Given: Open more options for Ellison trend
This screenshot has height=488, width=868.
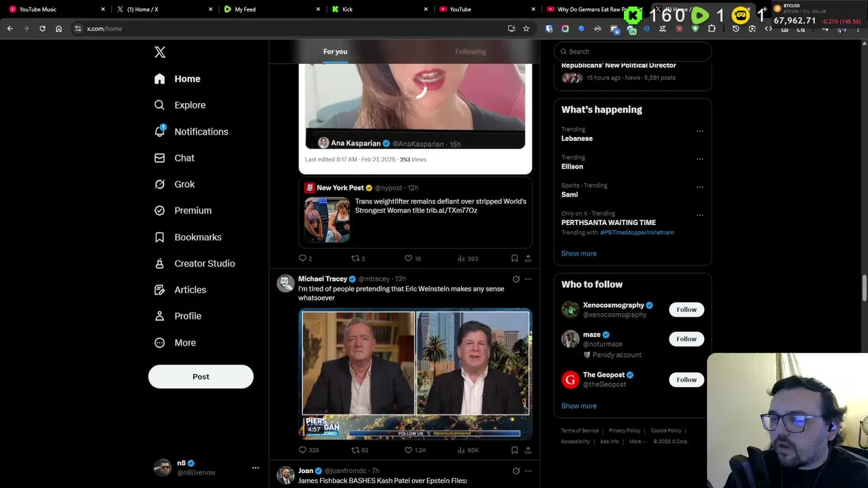Looking at the screenshot, I should [700, 159].
